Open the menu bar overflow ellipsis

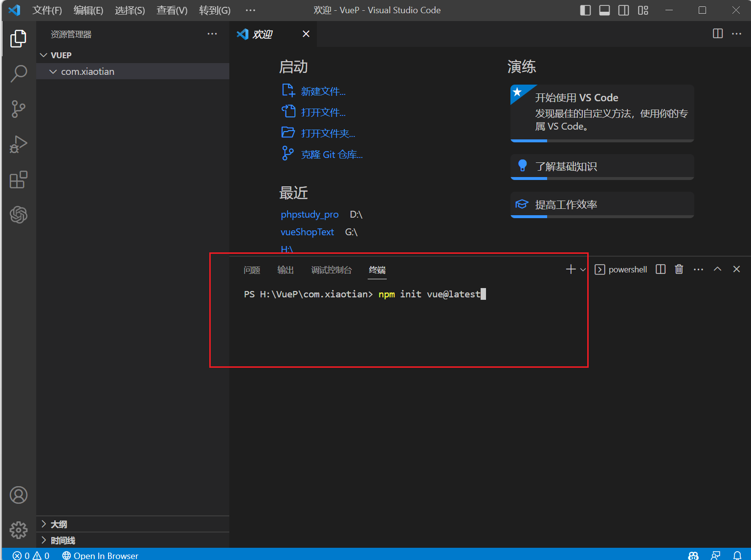pos(250,10)
